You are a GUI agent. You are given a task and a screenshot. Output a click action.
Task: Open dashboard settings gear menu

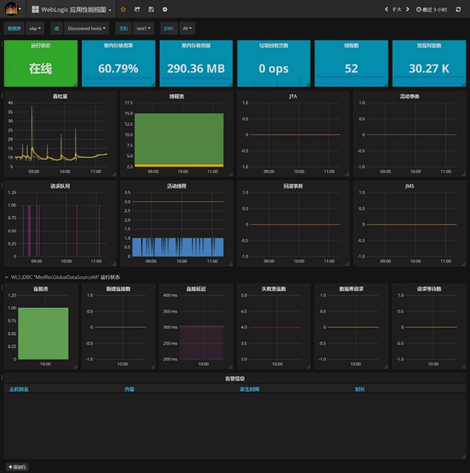pyautogui.click(x=165, y=9)
